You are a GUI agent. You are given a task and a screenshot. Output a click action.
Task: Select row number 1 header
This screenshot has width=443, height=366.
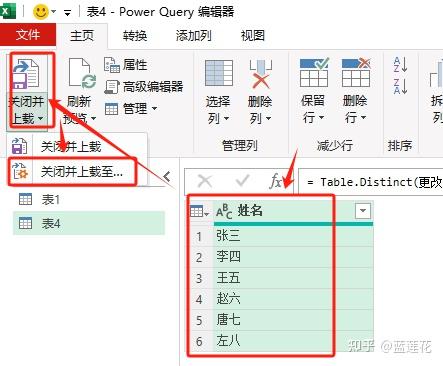point(199,236)
